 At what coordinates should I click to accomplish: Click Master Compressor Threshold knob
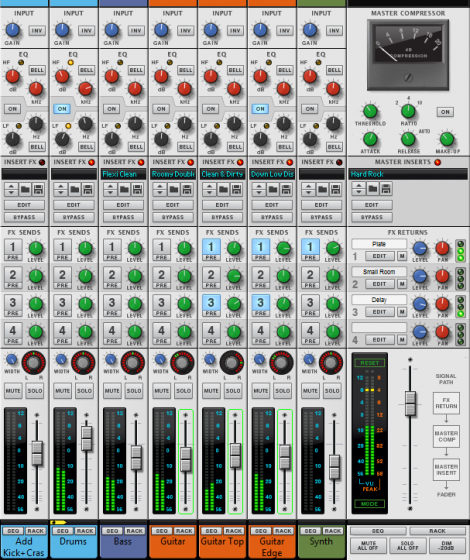(370, 111)
